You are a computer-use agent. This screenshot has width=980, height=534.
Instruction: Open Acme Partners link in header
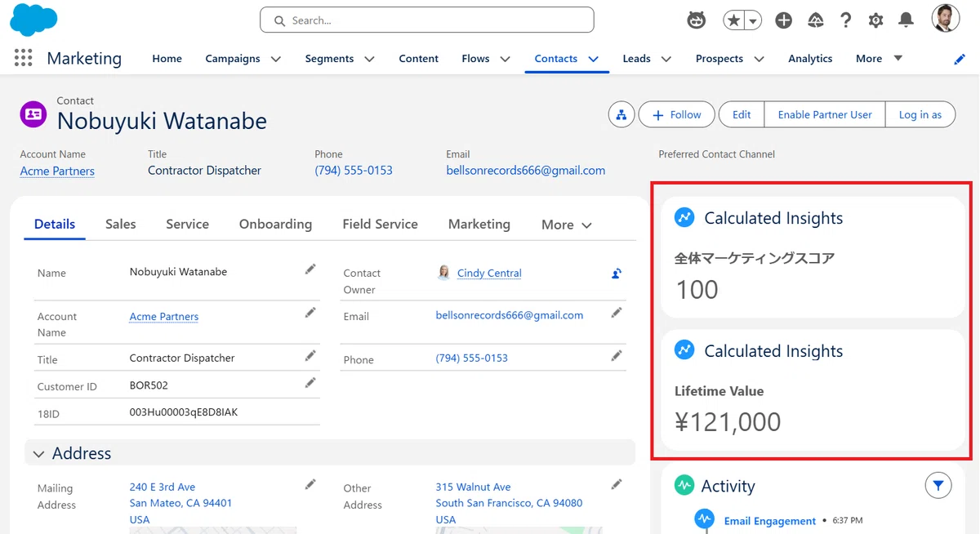pos(57,171)
